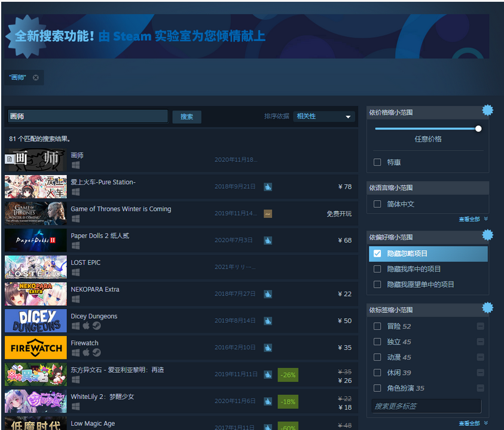Click positive review icon for Paper Dolls 2
This screenshot has height=430, width=504.
tap(268, 241)
